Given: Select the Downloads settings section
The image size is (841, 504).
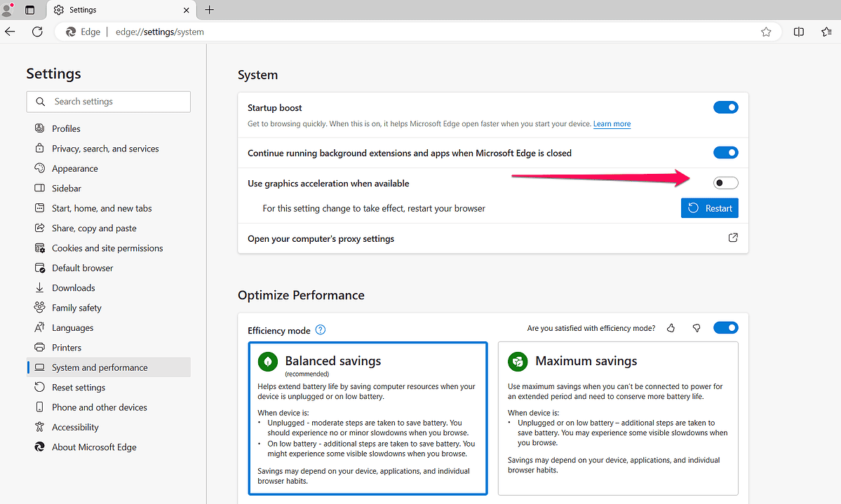Looking at the screenshot, I should tap(73, 287).
